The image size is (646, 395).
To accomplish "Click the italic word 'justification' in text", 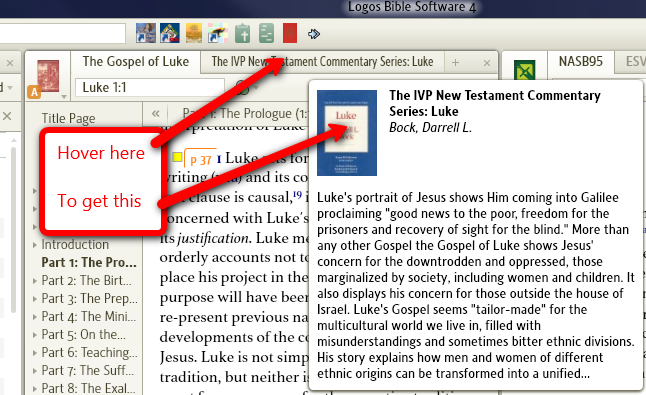I will pos(213,238).
